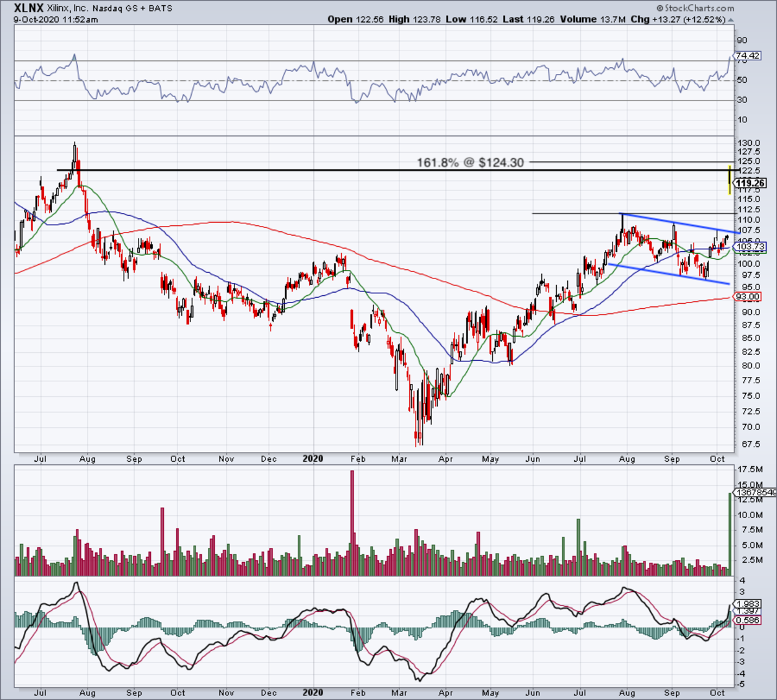The width and height of the screenshot is (777, 700).
Task: Click the Last 119.26 header value
Action: (x=528, y=19)
